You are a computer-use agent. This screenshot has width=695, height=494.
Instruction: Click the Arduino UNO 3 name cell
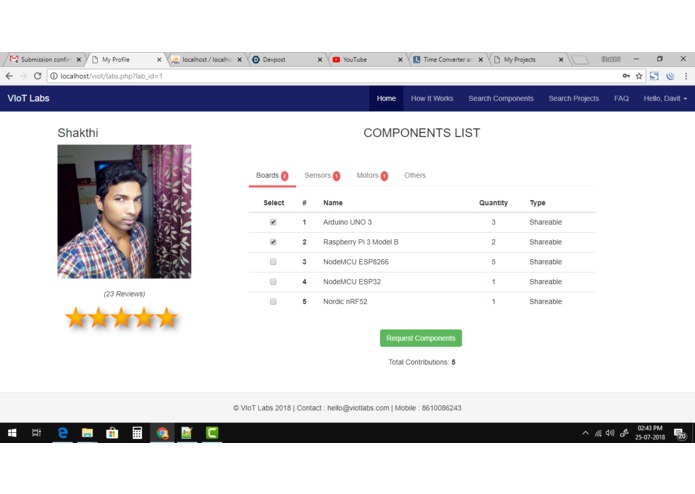[348, 222]
